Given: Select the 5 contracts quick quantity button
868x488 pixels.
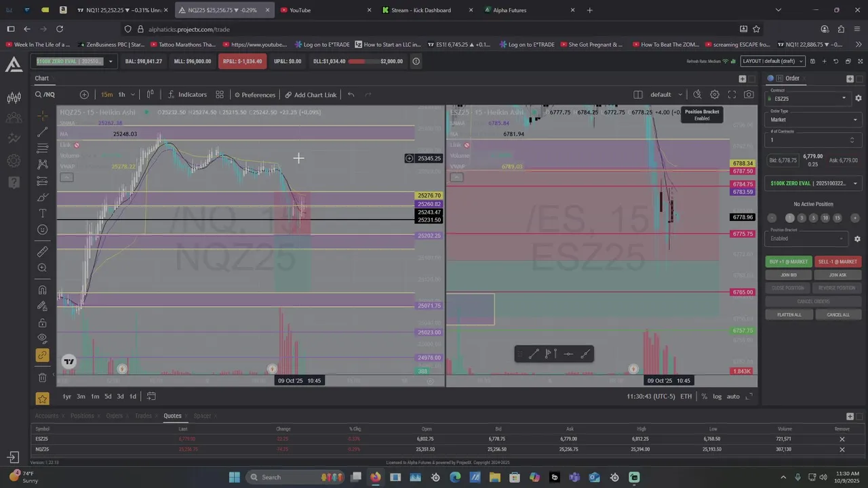Looking at the screenshot, I should (813, 218).
